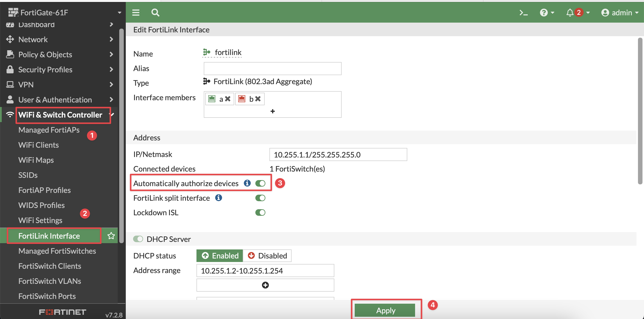
Task: Open Managed FortiAPs menu item
Action: [49, 130]
